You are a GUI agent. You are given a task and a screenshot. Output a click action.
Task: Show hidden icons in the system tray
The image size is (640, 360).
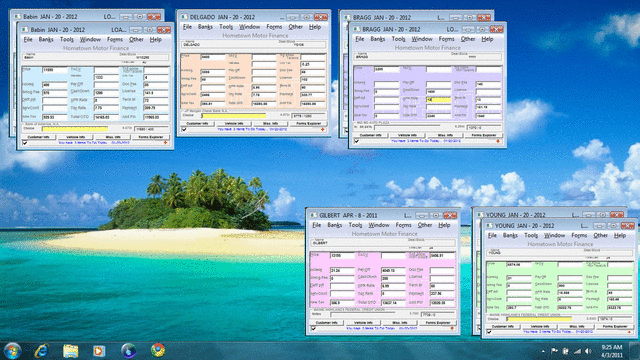(543, 351)
